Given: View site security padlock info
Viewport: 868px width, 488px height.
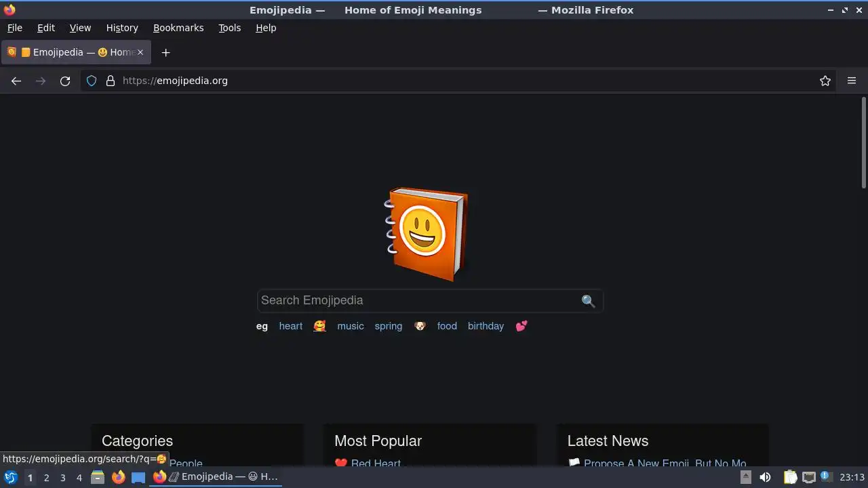Looking at the screenshot, I should (x=111, y=81).
